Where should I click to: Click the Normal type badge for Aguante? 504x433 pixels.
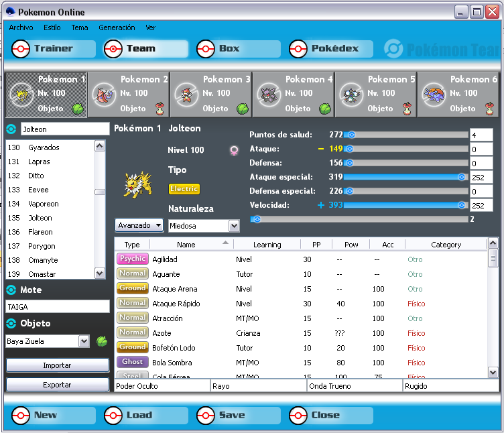[x=133, y=273]
